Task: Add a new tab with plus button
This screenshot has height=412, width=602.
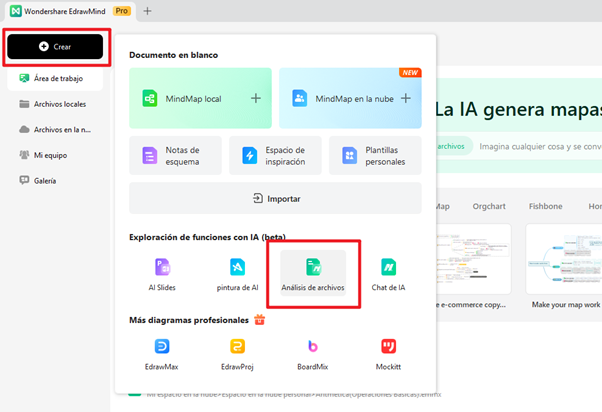Action: point(147,11)
